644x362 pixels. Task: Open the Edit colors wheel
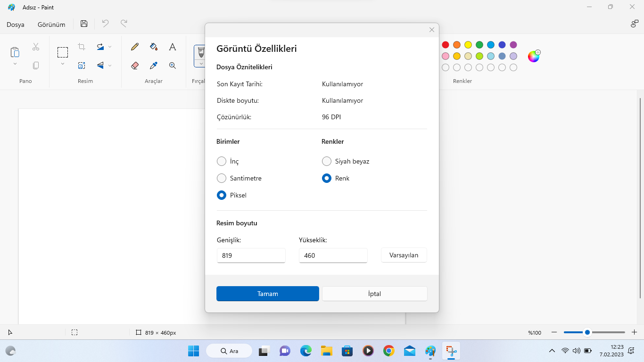(533, 57)
